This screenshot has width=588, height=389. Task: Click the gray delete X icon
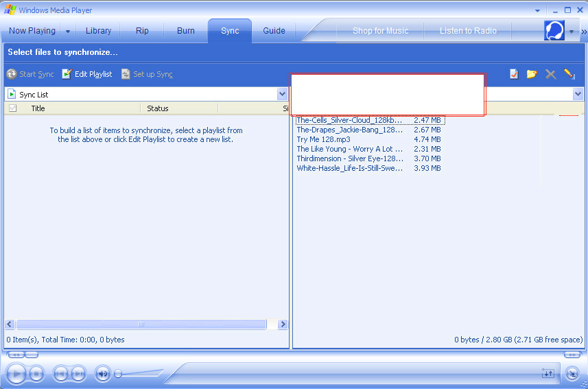[x=550, y=74]
